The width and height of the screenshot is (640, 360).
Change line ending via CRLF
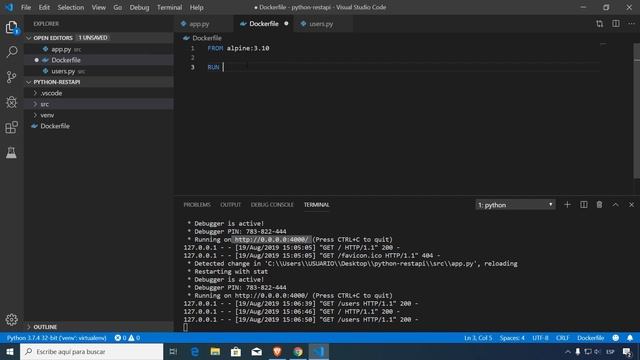point(562,338)
